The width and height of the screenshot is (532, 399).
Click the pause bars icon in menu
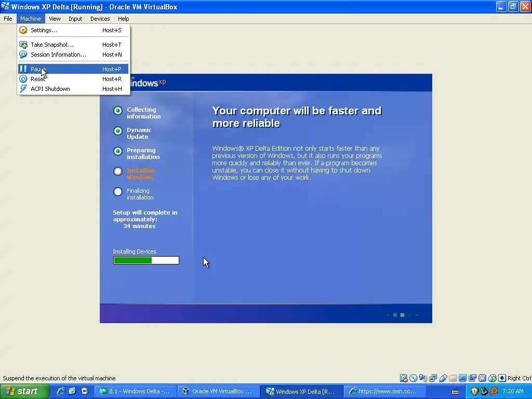[x=23, y=69]
